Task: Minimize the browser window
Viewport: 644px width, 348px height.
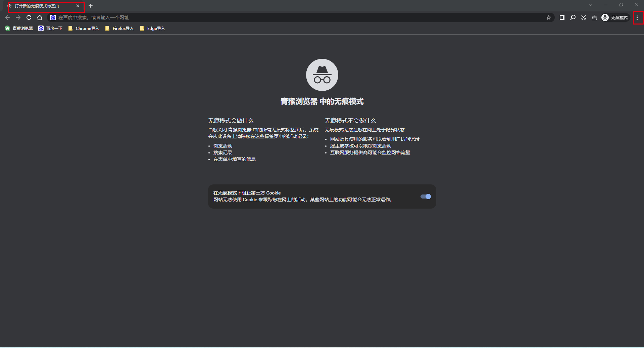Action: pos(606,5)
